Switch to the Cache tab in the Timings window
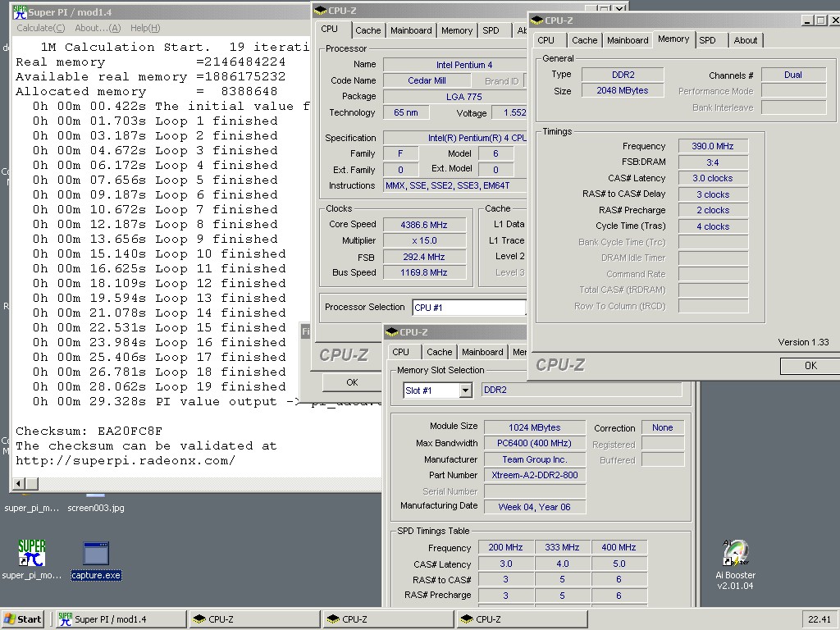This screenshot has height=630, width=840. (584, 40)
